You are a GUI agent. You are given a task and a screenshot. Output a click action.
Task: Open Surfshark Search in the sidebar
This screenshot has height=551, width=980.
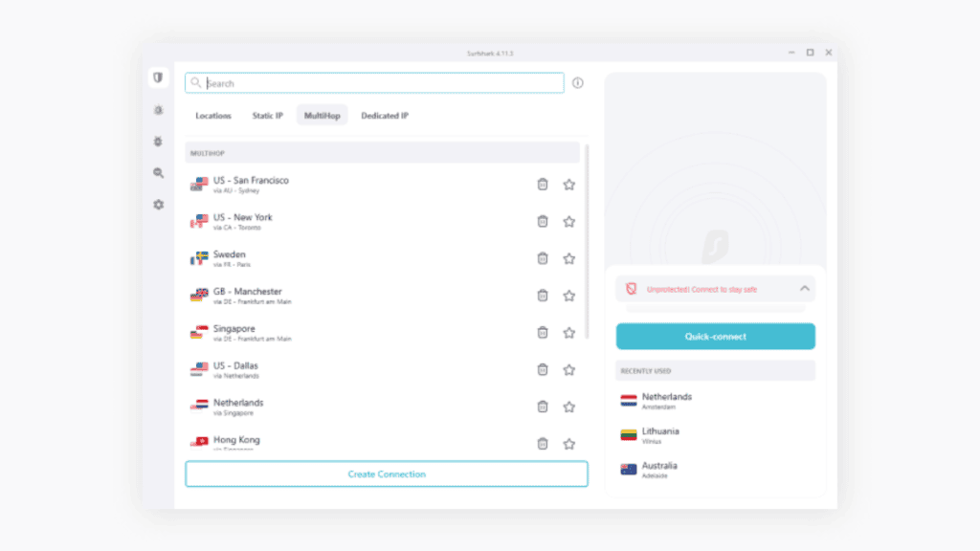click(158, 173)
